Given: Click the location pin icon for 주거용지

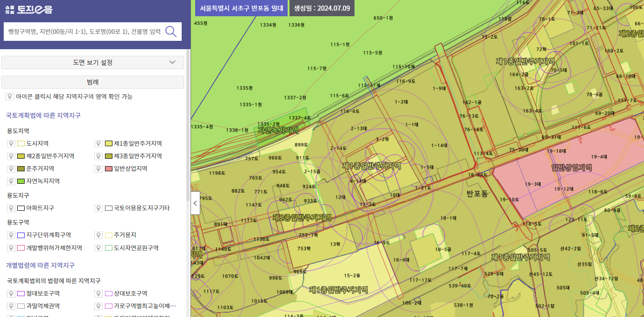Looking at the screenshot, I should point(98,235).
